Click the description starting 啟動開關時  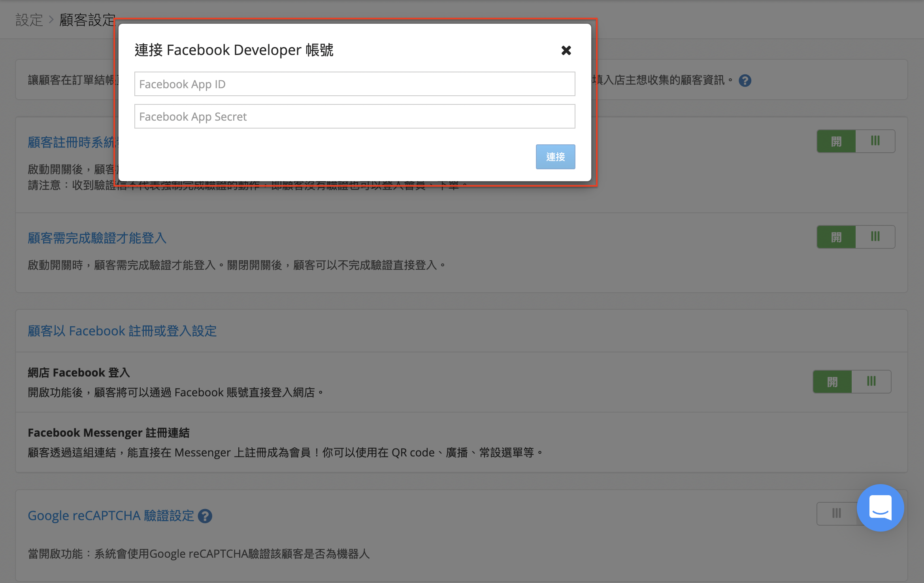pos(237,265)
